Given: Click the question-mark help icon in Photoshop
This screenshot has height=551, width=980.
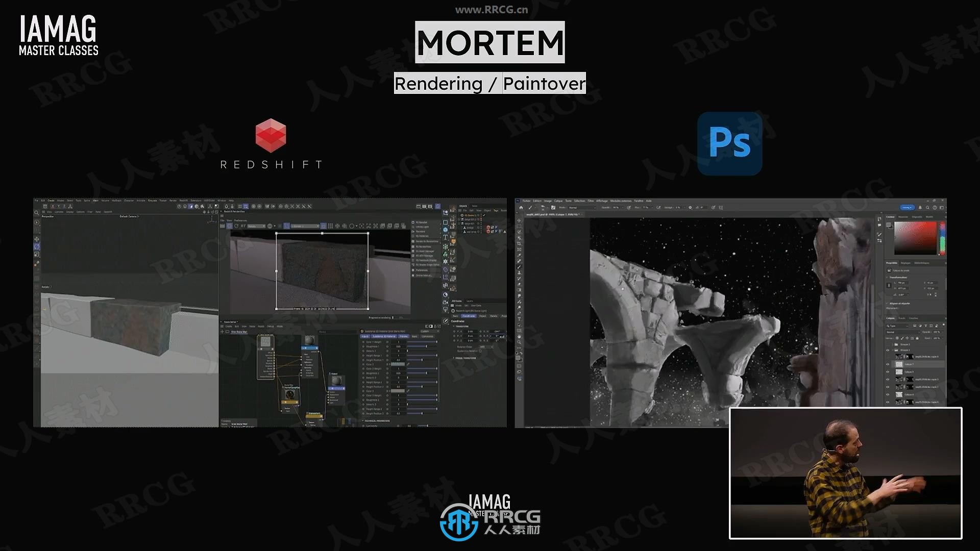Looking at the screenshot, I should pos(935,208).
